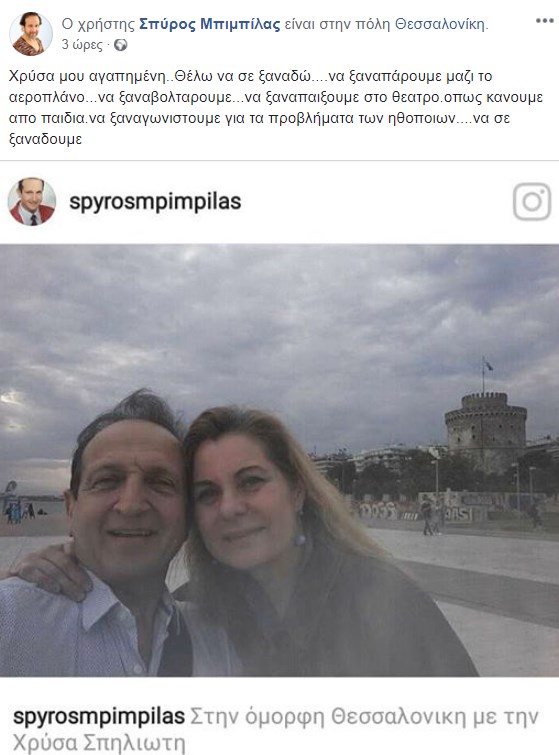Open the poster's round Facebook profile picture
Image resolution: width=559 pixels, height=755 pixels.
31,34
